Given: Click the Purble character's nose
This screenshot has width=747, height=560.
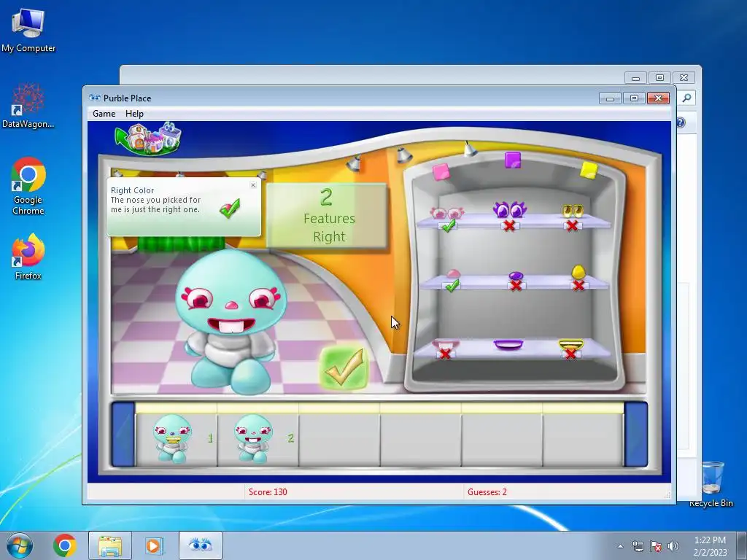Looking at the screenshot, I should click(231, 305).
